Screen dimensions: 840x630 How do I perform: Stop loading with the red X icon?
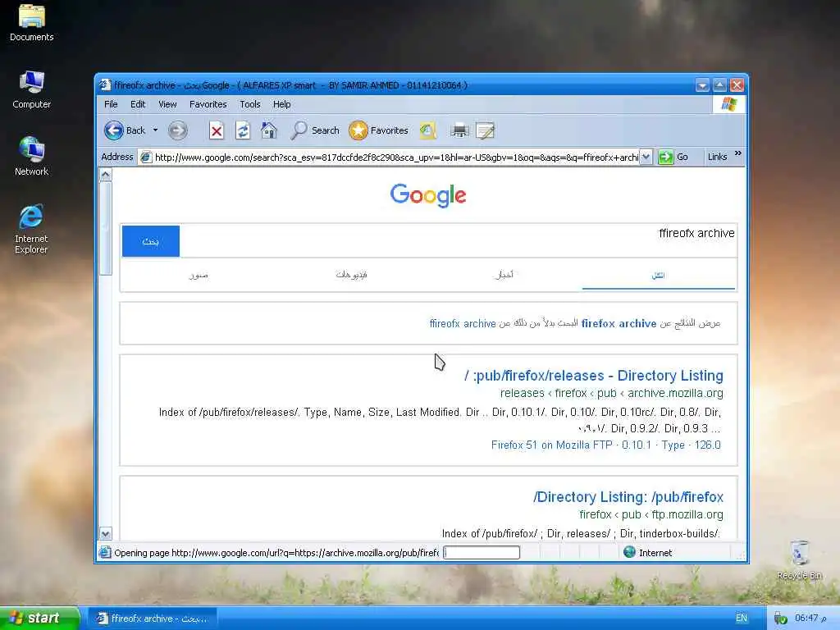pos(217,130)
